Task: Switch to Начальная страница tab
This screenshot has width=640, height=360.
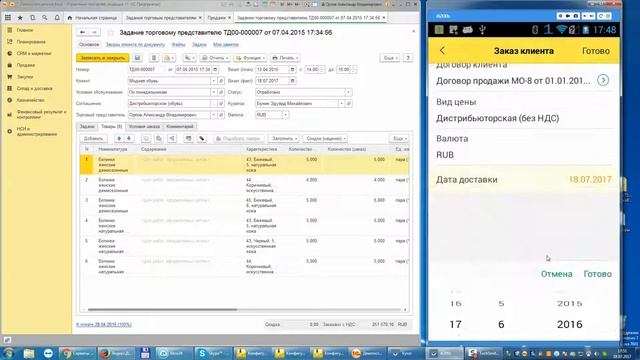Action: point(92,18)
